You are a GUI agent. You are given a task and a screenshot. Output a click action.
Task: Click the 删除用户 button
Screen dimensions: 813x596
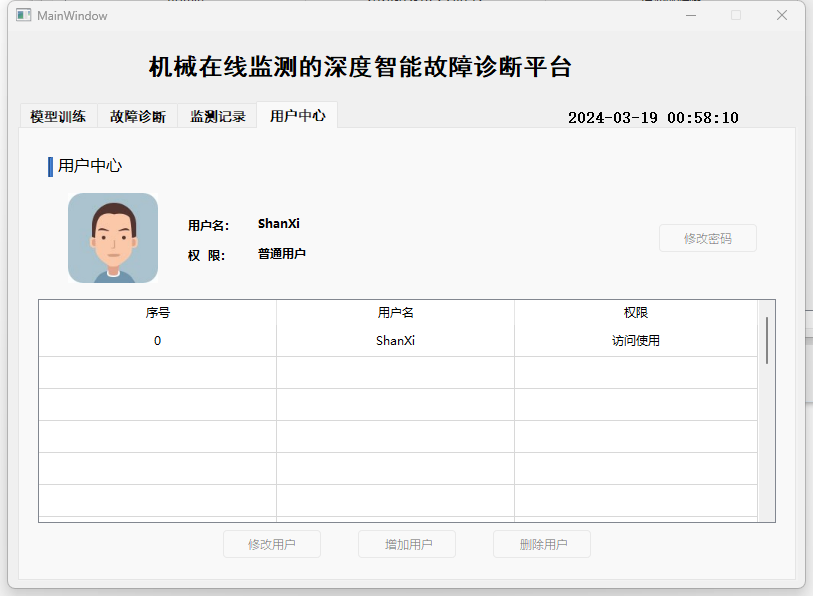tap(543, 545)
